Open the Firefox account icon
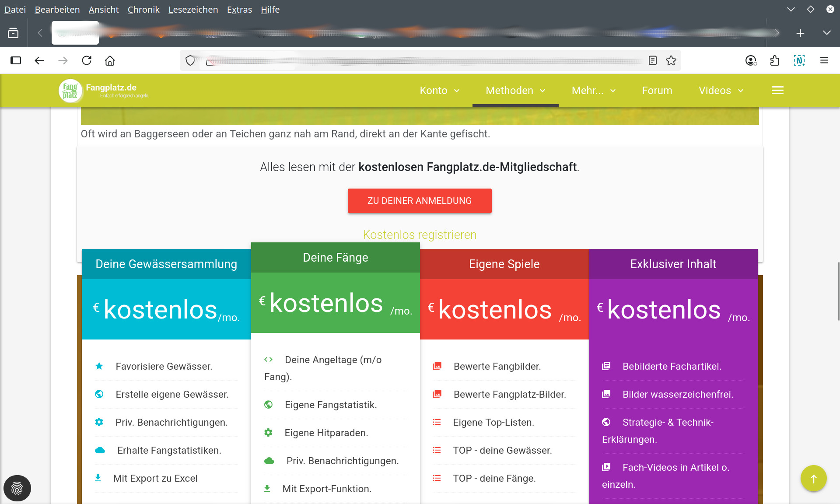This screenshot has height=504, width=840. click(x=751, y=60)
